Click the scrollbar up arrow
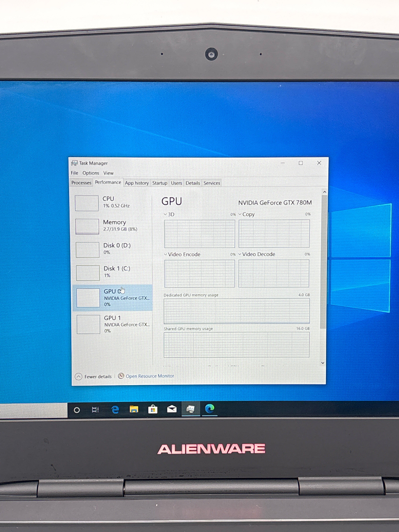 [324, 192]
